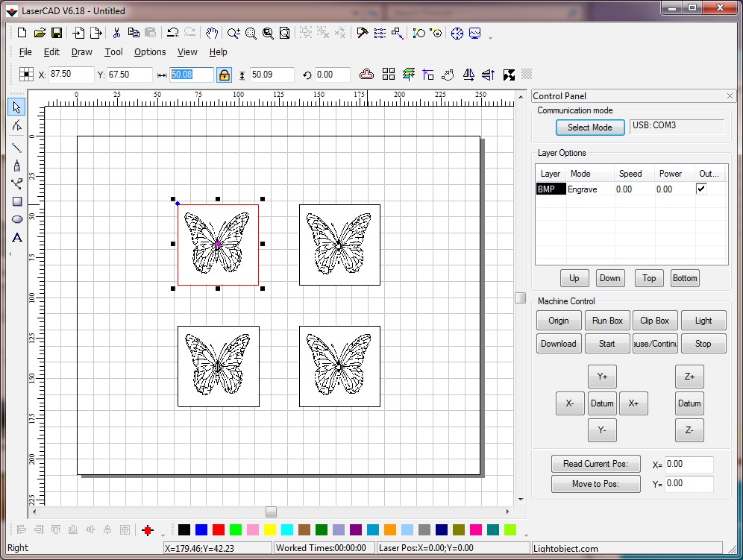Toggle the aspect ratio lock

point(224,75)
